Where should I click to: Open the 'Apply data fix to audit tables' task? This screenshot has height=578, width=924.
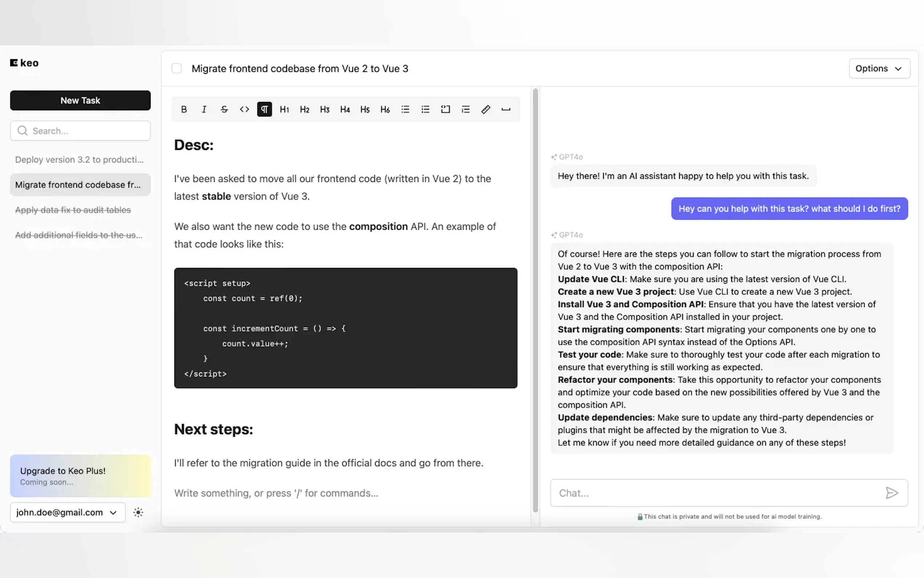coord(73,210)
